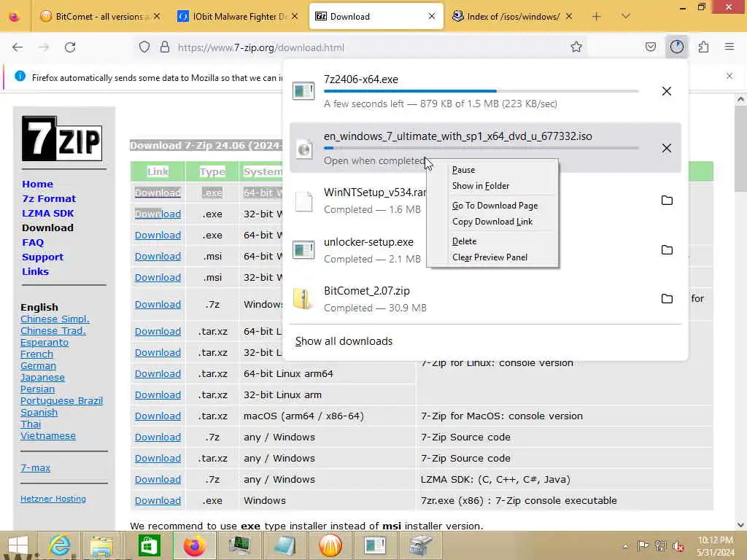Screen dimensions: 747x560
Task: Show hidden system tray icons
Action: (x=625, y=546)
